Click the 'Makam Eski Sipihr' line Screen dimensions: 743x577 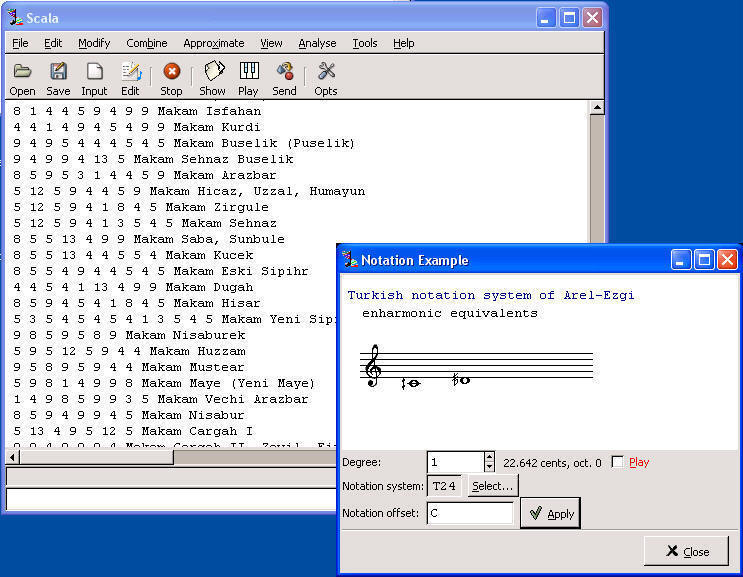pyautogui.click(x=161, y=271)
